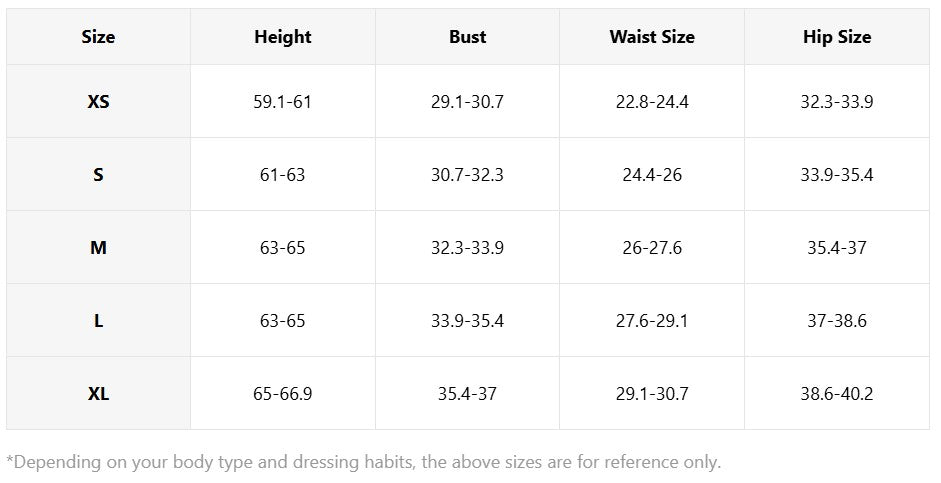Select the L size row label
The image size is (941, 483).
click(98, 321)
